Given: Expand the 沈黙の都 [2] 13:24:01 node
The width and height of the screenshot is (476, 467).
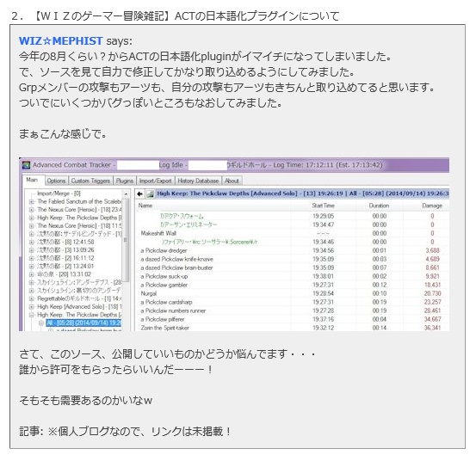Looking at the screenshot, I should (x=31, y=267).
